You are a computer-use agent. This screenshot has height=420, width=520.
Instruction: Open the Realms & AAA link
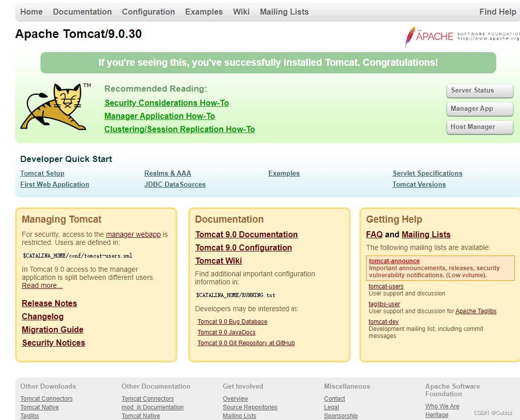tap(168, 174)
